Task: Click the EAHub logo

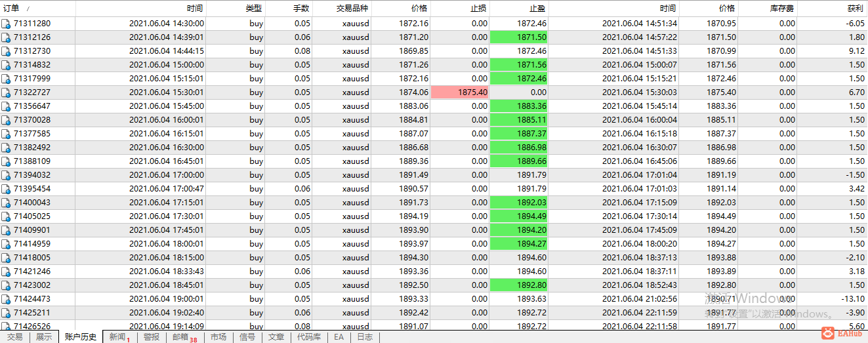Action: pyautogui.click(x=840, y=333)
